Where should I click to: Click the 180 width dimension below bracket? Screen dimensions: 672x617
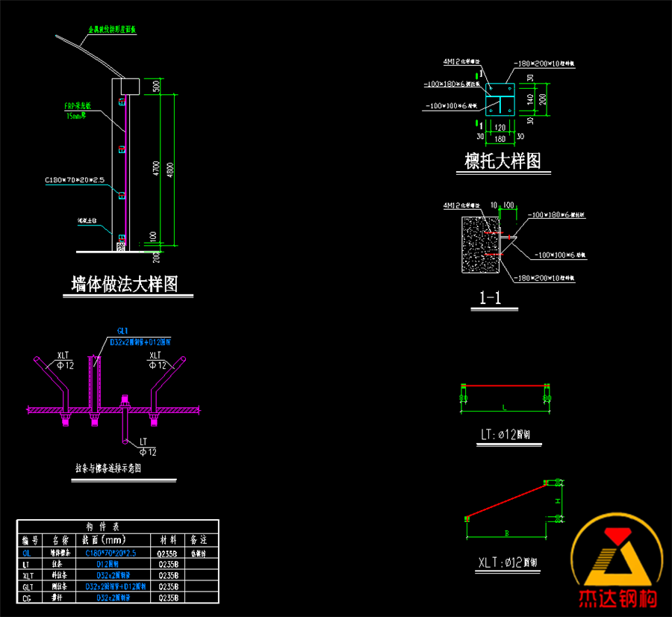(x=500, y=139)
